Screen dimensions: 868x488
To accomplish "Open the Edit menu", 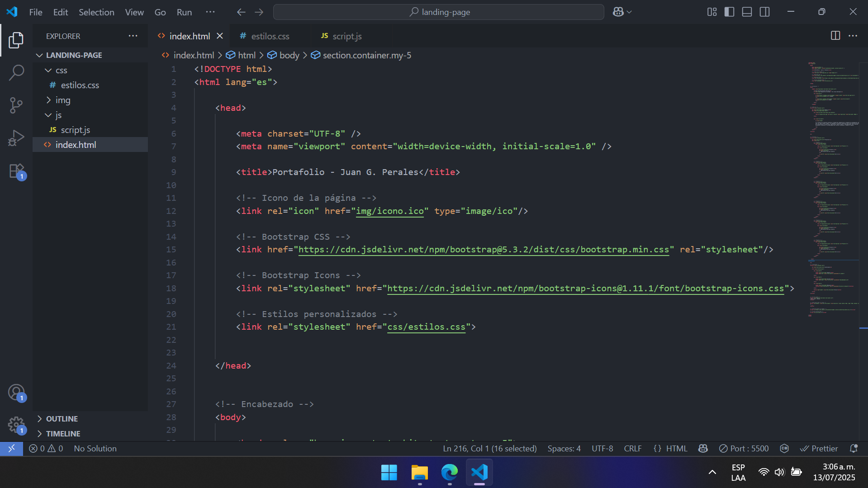I will [x=61, y=12].
